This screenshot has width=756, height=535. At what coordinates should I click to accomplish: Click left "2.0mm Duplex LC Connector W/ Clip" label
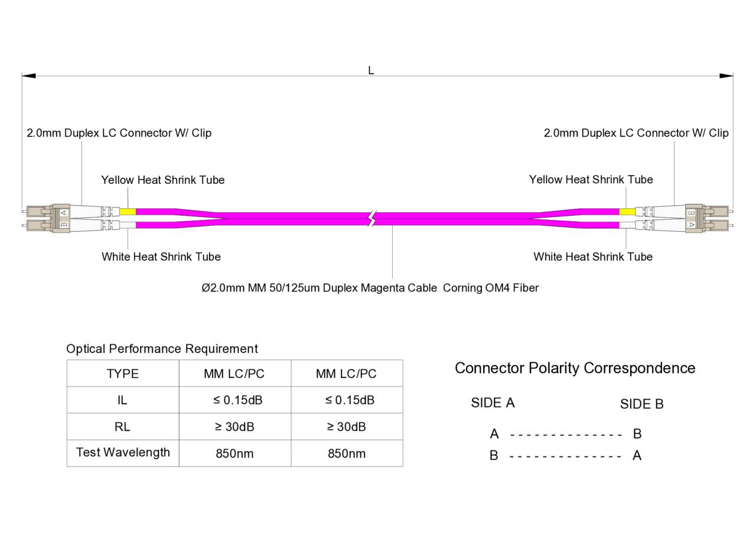(x=119, y=133)
